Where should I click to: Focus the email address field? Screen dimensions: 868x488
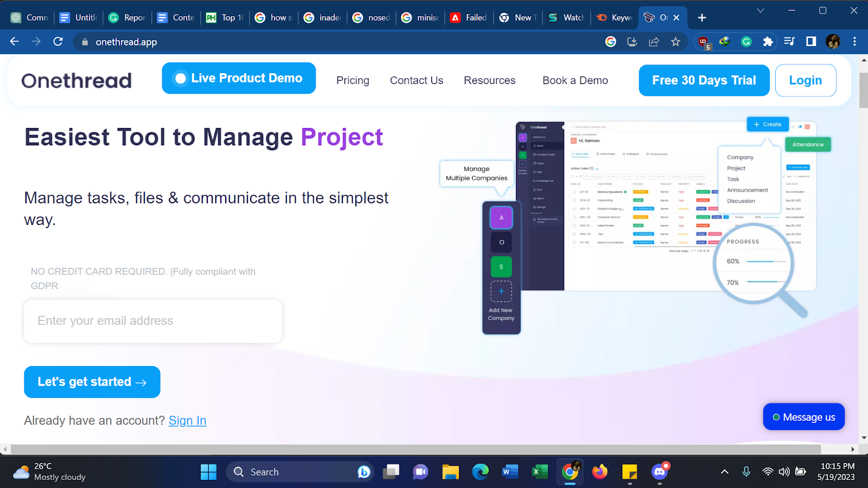tap(153, 321)
